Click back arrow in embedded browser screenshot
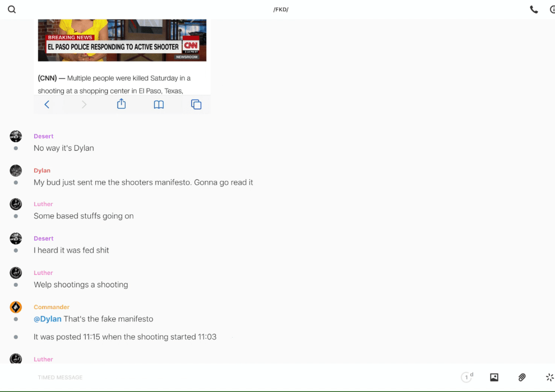Screen dimensions: 555x392 (47, 105)
